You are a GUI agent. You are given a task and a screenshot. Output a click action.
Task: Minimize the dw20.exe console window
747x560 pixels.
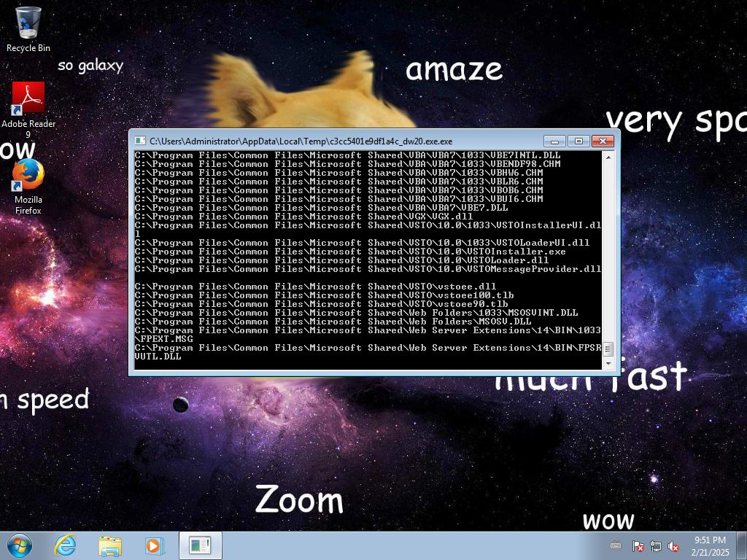pos(554,141)
